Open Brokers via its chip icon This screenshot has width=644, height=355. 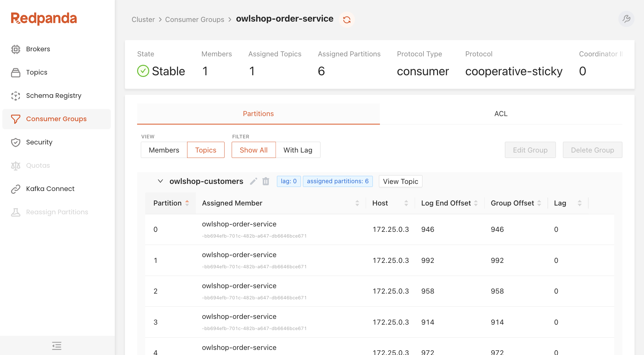16,49
